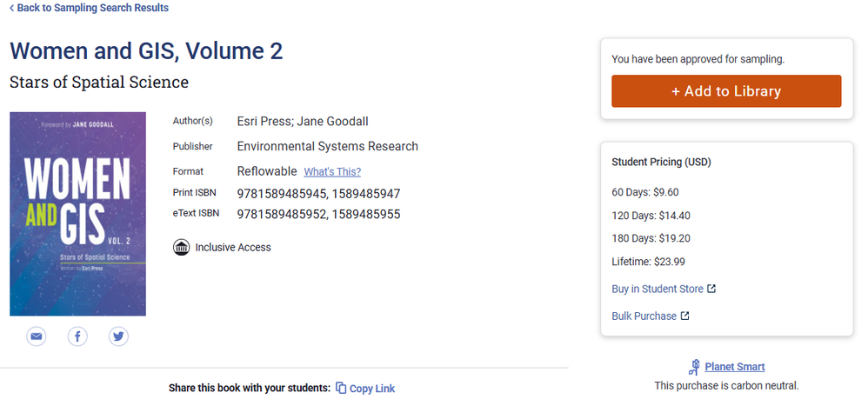Click the eText ISBN number text
The width and height of the screenshot is (868, 406).
pos(318,214)
